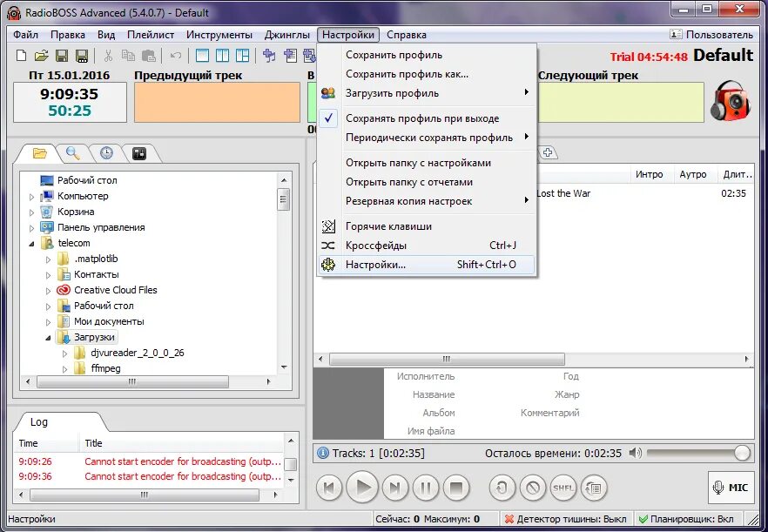
Task: Open the file browser folder tab
Action: pyautogui.click(x=40, y=153)
